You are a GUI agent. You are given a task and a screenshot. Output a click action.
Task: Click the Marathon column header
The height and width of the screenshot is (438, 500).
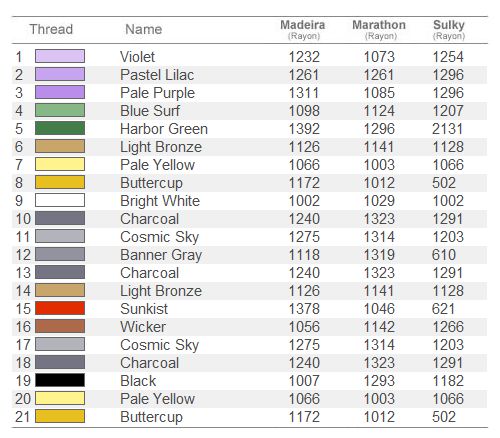pos(379,30)
